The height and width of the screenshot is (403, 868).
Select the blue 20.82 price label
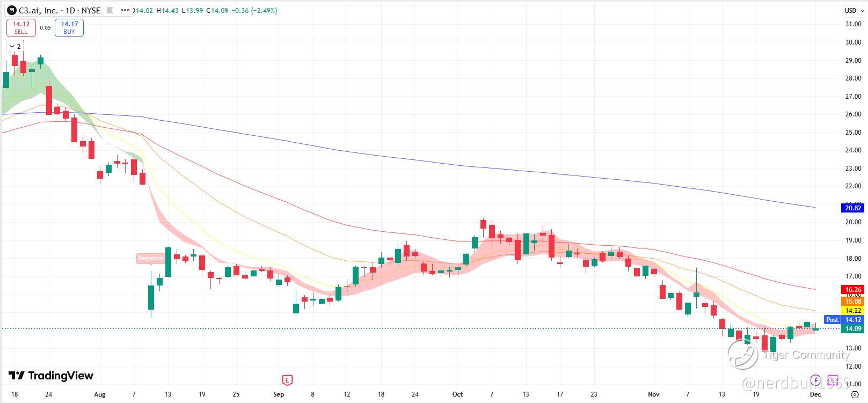(853, 208)
